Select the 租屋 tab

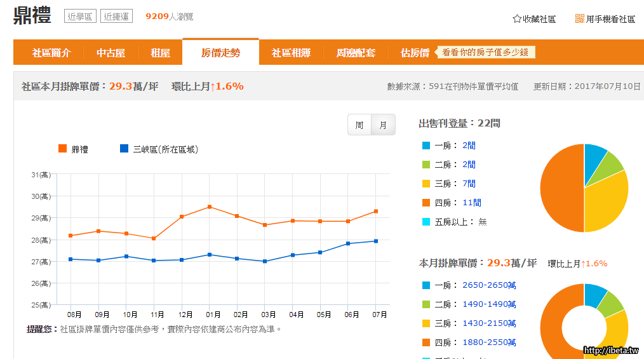click(160, 53)
